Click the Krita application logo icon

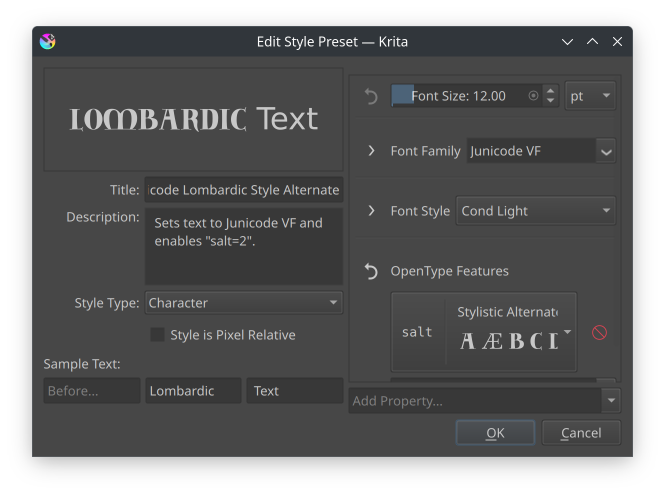click(x=48, y=42)
